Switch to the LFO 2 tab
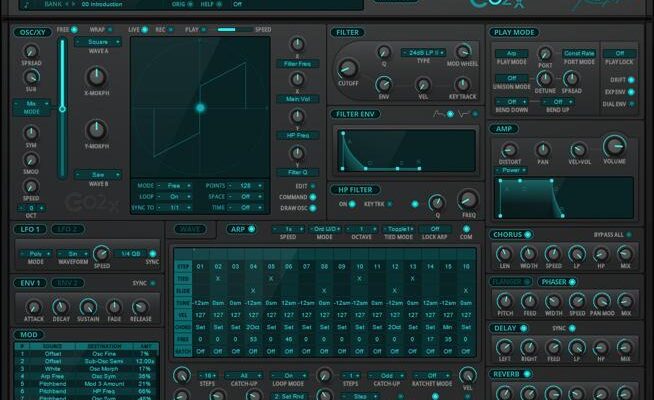The width and height of the screenshot is (654, 400). tap(68, 229)
